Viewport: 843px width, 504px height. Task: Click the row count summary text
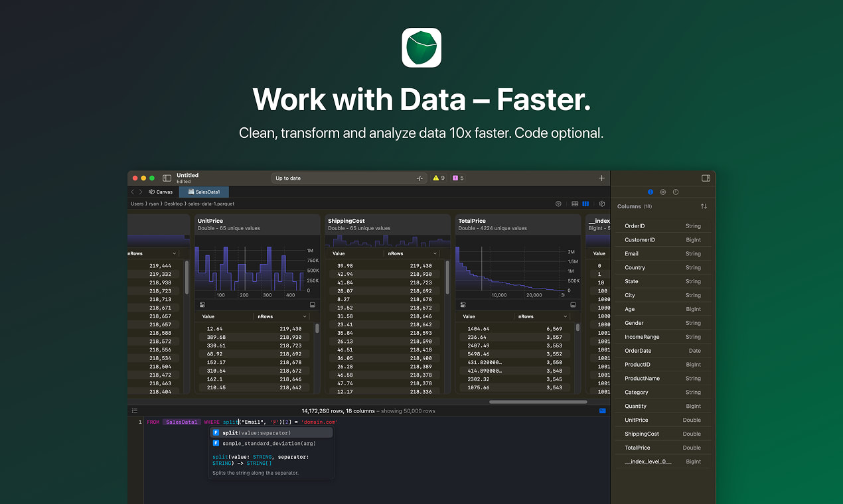368,411
